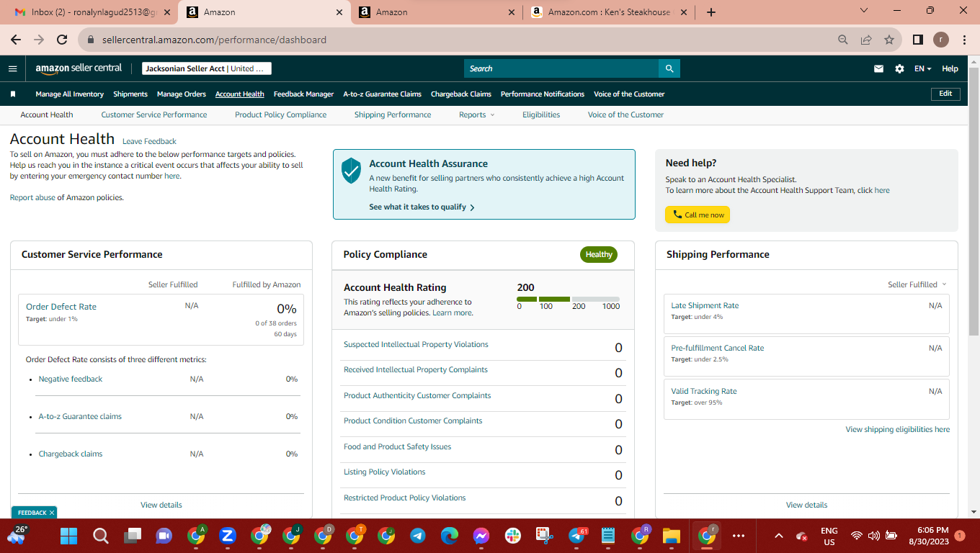Screen dimensions: 980x553
Task: Expand the Reports dropdown menu
Action: click(476, 114)
